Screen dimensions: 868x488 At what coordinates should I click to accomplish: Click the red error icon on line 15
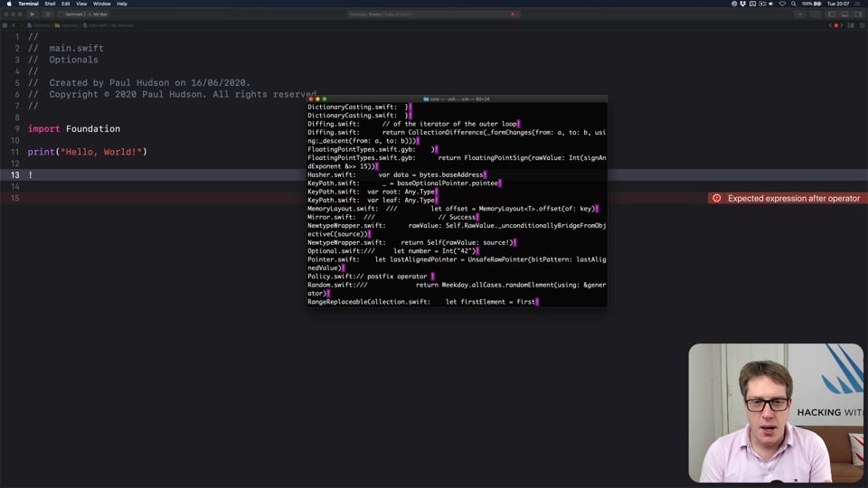pyautogui.click(x=716, y=198)
